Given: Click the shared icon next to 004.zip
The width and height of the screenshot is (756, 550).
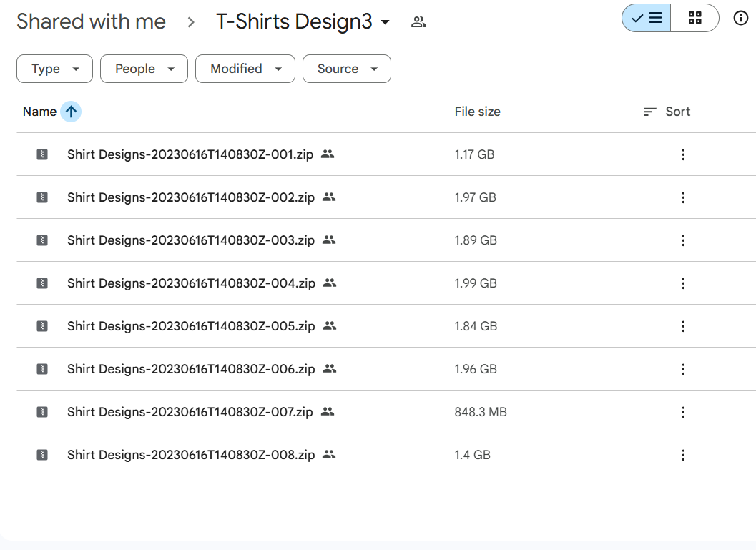Looking at the screenshot, I should pos(329,283).
